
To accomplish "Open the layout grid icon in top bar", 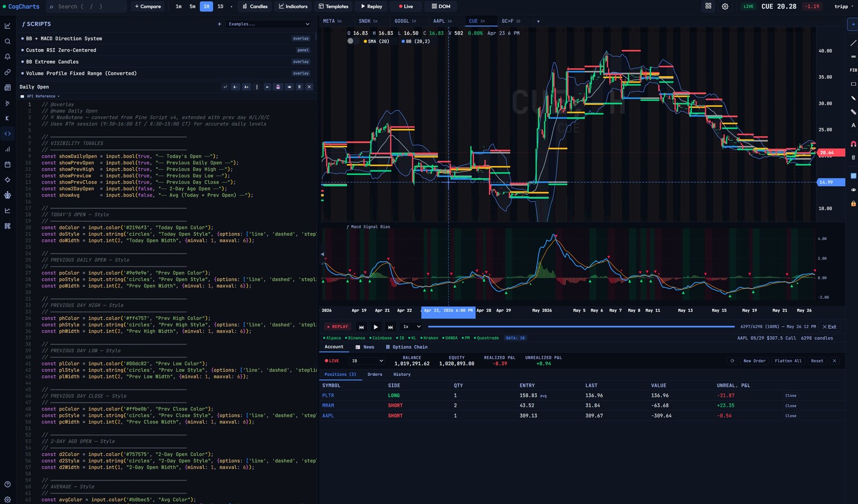I will coord(708,6).
